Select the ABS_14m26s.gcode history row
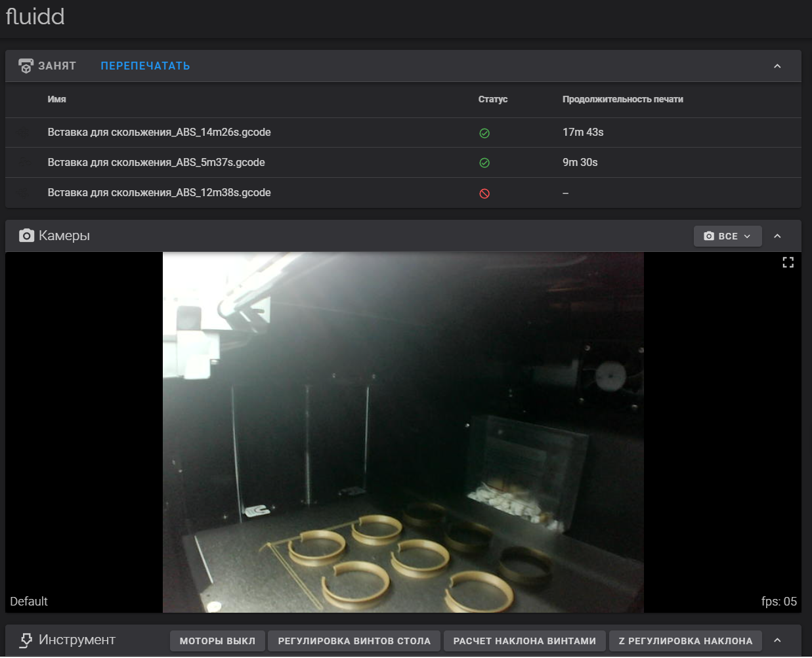Screen dimensions: 812x658 [159, 133]
